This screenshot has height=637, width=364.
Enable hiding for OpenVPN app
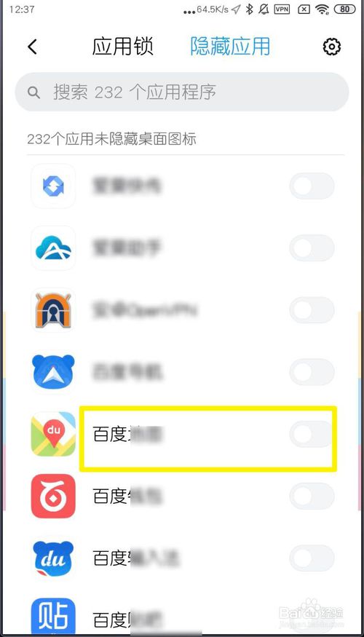point(312,310)
